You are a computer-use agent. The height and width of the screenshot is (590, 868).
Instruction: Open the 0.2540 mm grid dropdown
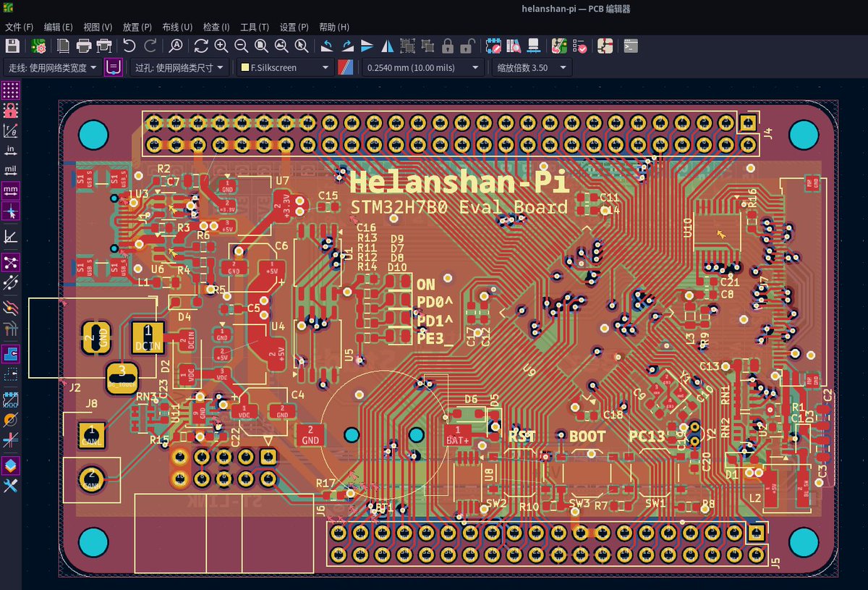point(423,68)
